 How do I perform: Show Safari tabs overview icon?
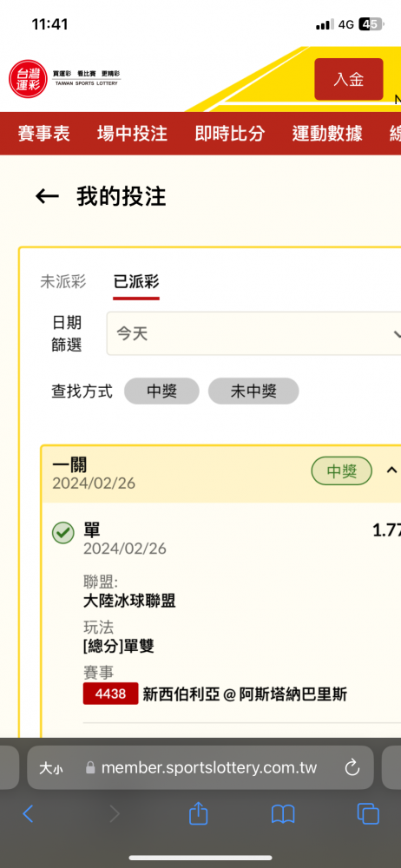coord(368,813)
